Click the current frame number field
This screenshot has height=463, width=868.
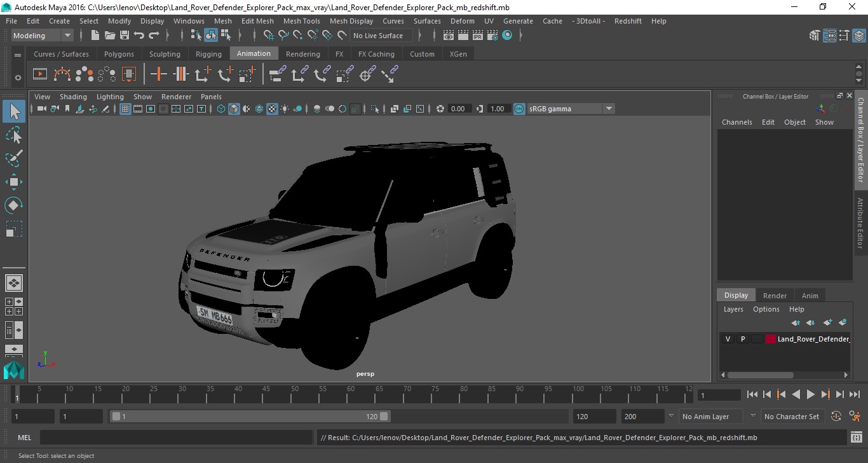[x=719, y=395]
